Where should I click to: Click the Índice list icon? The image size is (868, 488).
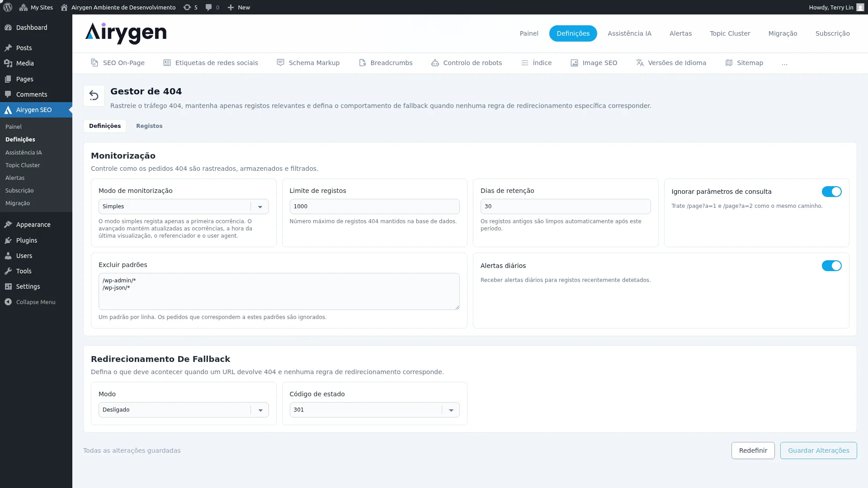524,63
